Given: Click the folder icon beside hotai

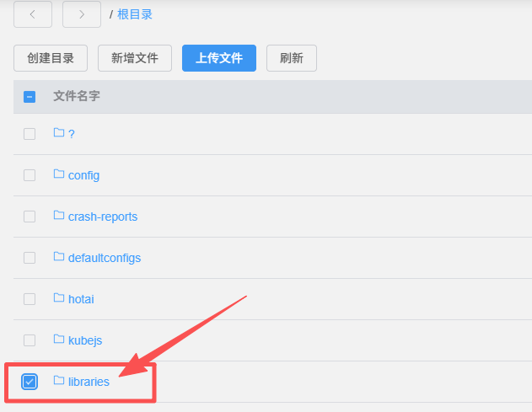Looking at the screenshot, I should [x=59, y=298].
